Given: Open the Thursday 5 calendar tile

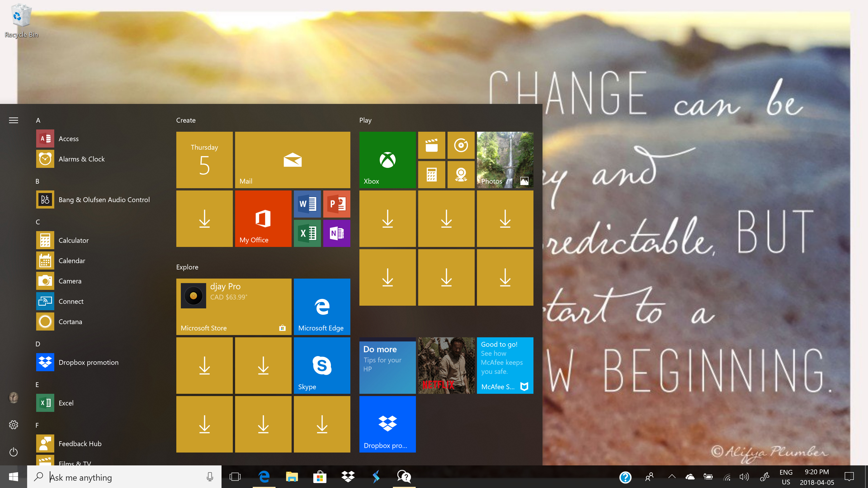Looking at the screenshot, I should pyautogui.click(x=205, y=160).
